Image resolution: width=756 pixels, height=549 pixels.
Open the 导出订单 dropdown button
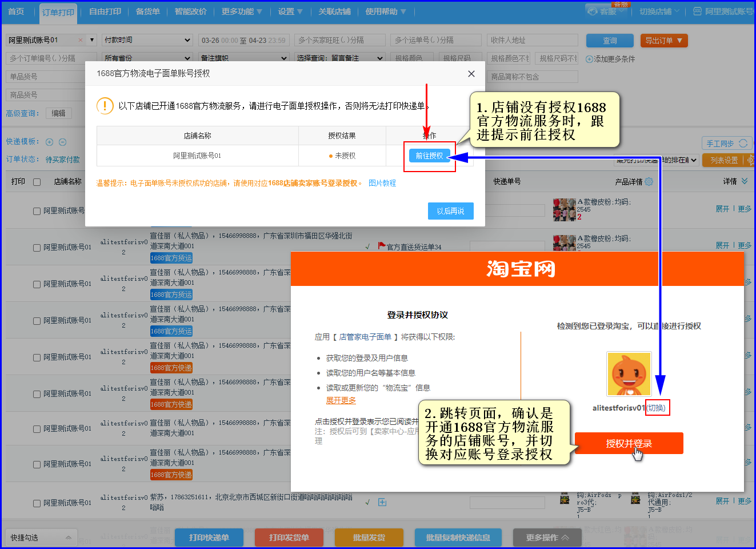(x=663, y=41)
